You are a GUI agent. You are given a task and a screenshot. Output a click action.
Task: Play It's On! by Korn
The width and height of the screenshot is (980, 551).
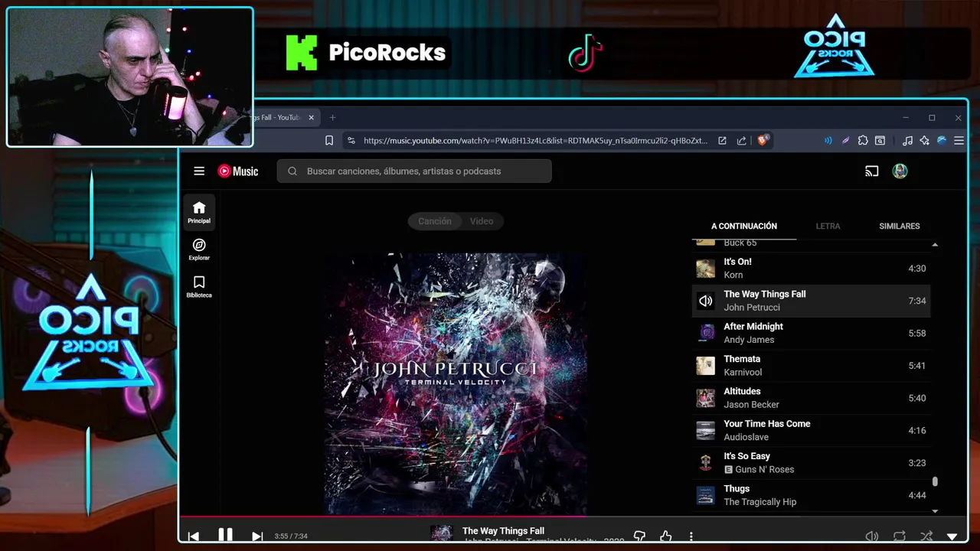[811, 269]
